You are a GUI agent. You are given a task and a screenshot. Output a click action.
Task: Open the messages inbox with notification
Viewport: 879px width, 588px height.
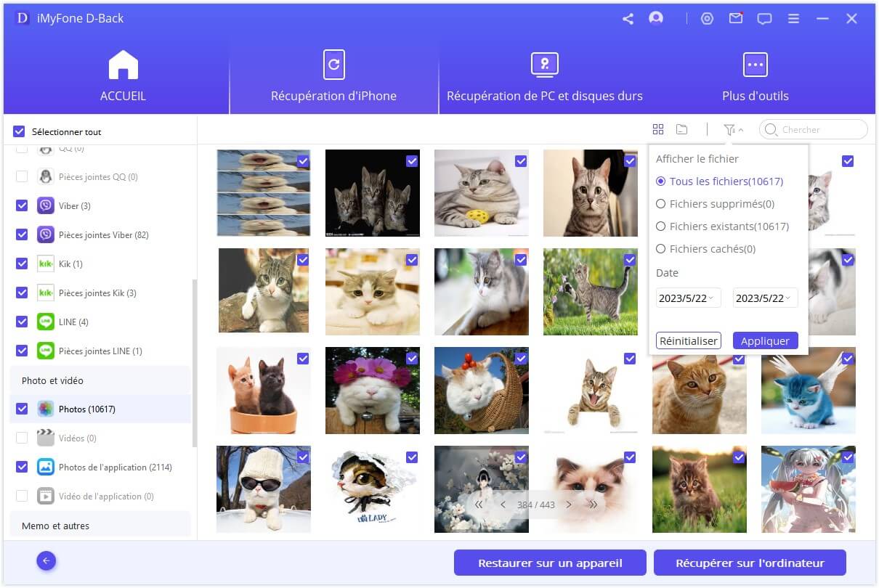(736, 18)
